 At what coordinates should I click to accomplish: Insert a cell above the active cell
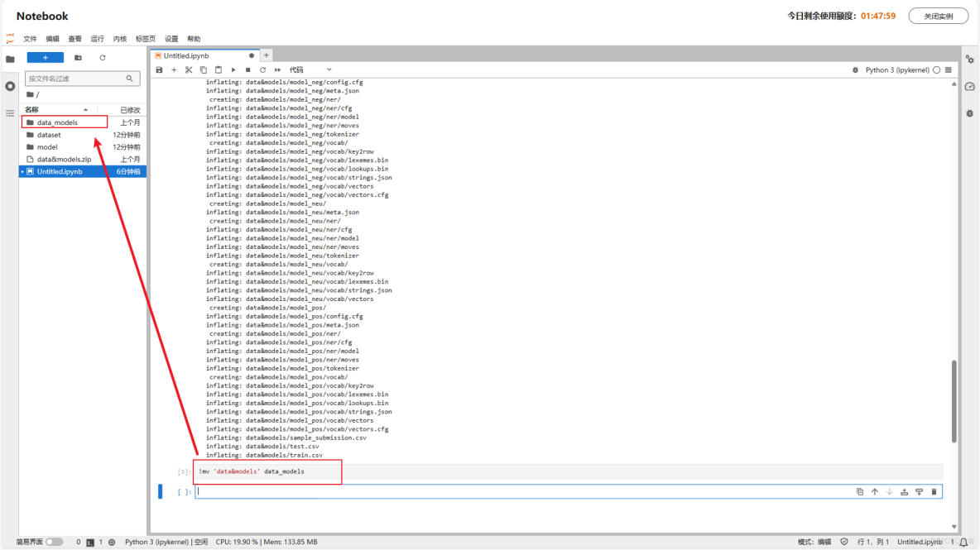905,492
